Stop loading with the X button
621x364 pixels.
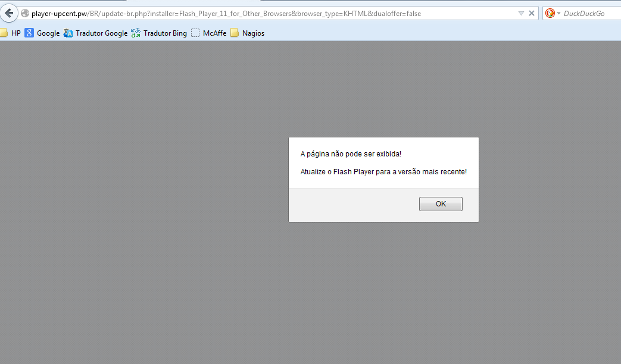[532, 14]
